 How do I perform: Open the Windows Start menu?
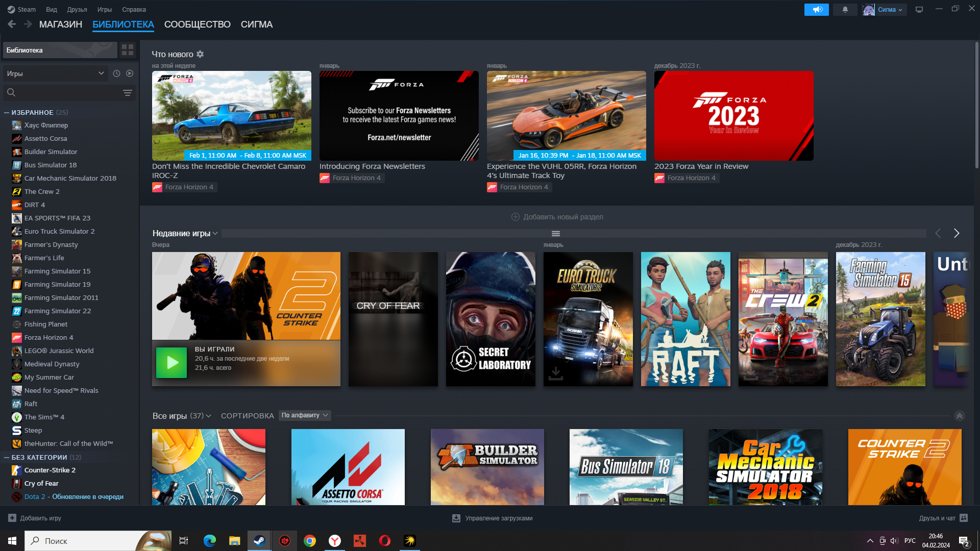(12, 541)
